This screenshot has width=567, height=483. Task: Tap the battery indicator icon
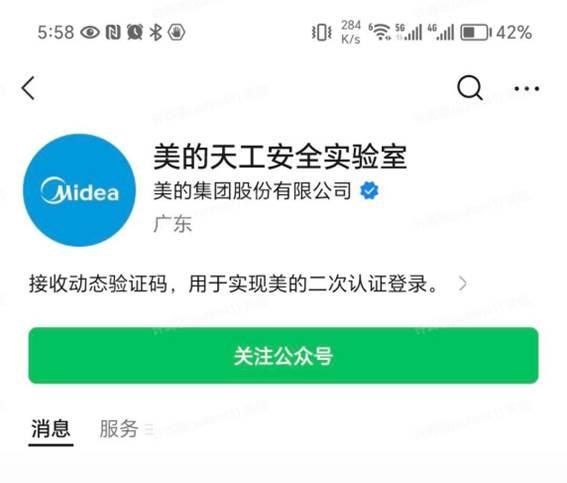pyautogui.click(x=476, y=32)
